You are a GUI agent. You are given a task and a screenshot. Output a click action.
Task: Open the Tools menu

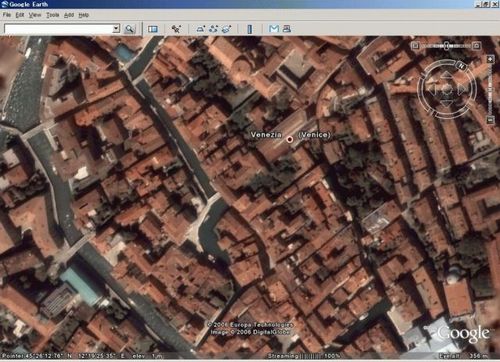(x=52, y=15)
